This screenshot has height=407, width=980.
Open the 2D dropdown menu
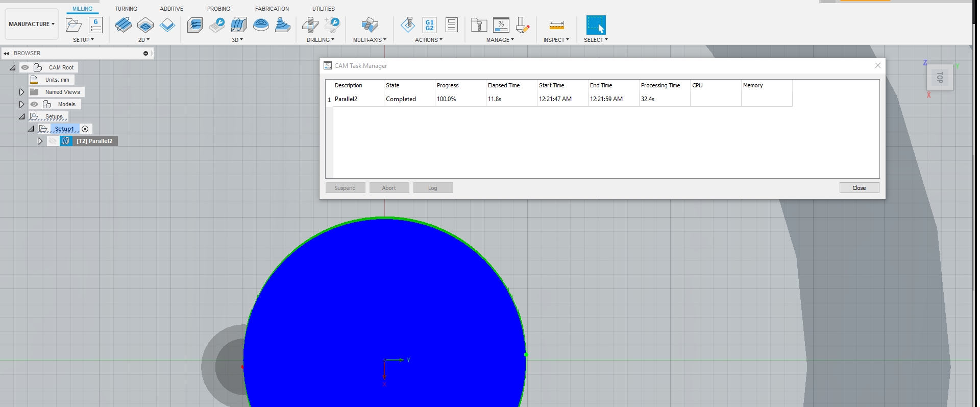pyautogui.click(x=144, y=40)
